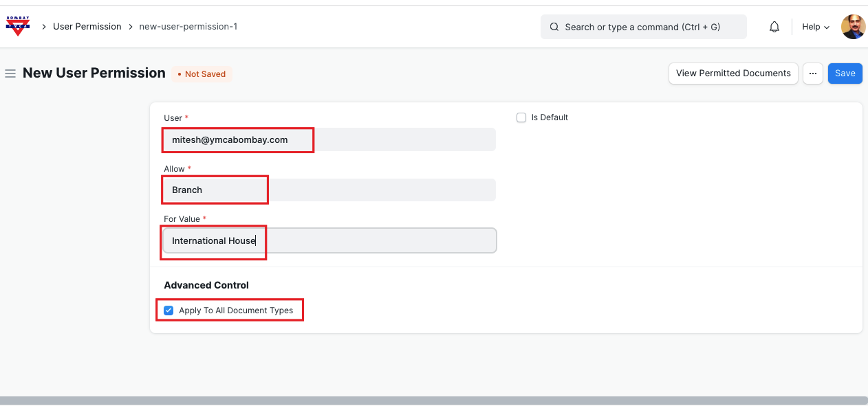Screen dimensions: 868x406
Task: Toggle the sidebar with the hamburger icon
Action: [10, 74]
